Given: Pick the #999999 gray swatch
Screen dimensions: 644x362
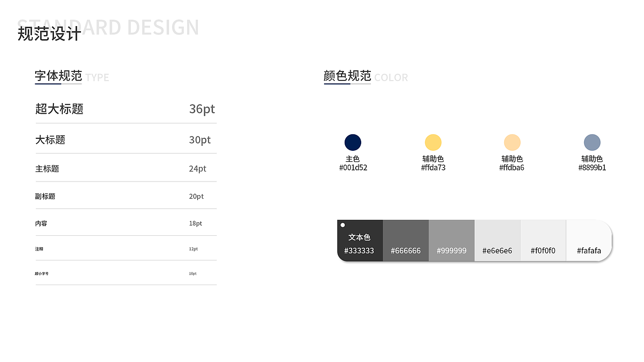Looking at the screenshot, I should tap(451, 241).
